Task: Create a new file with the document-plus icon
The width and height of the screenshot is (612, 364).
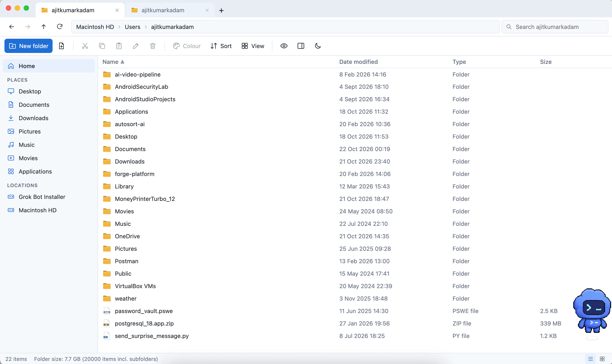Action: (61, 46)
